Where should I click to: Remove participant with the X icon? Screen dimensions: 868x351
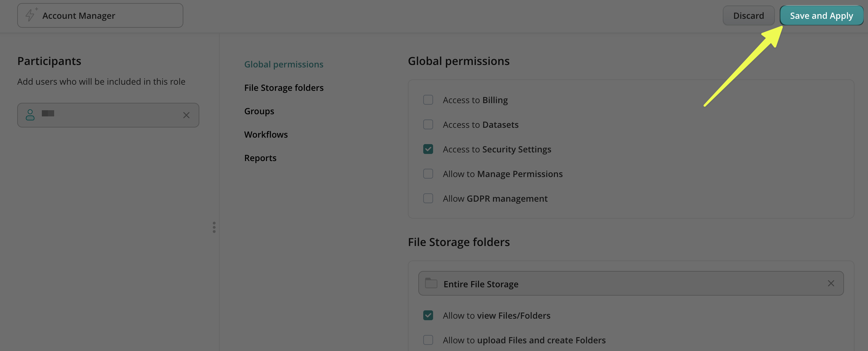pos(186,115)
